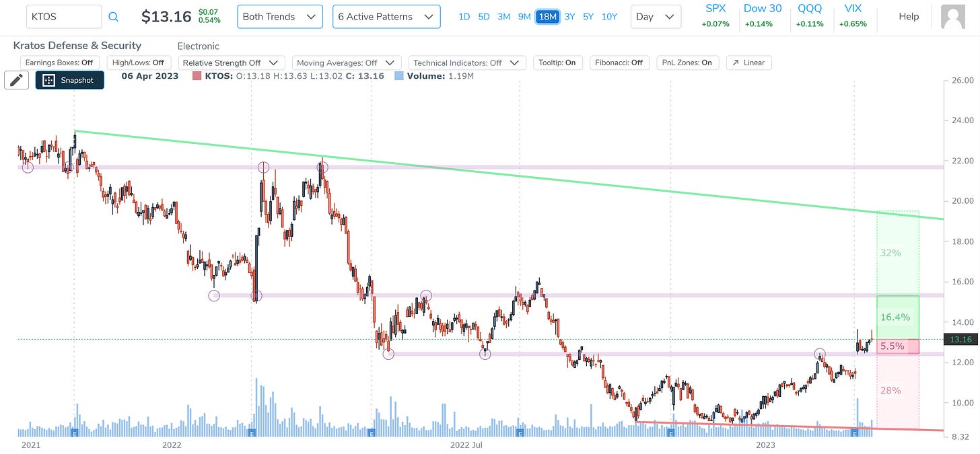Select the pencil drawing tool
The width and height of the screenshot is (980, 454).
tap(16, 80)
